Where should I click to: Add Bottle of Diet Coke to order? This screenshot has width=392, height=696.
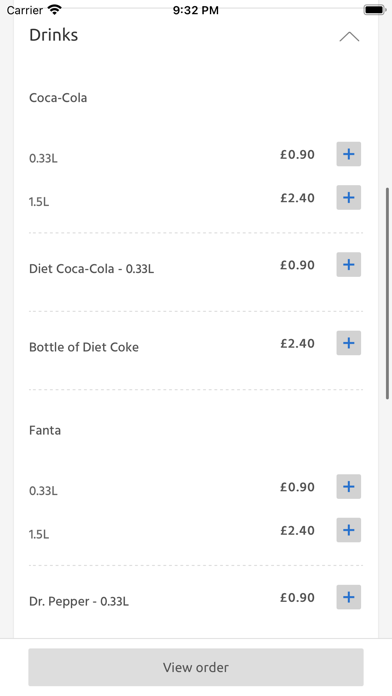pos(348,343)
